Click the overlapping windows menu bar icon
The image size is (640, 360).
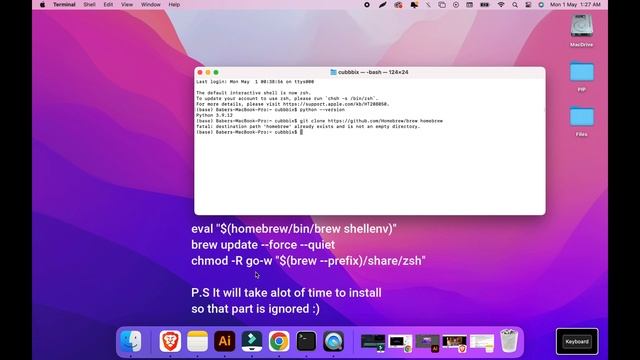pos(442,5)
